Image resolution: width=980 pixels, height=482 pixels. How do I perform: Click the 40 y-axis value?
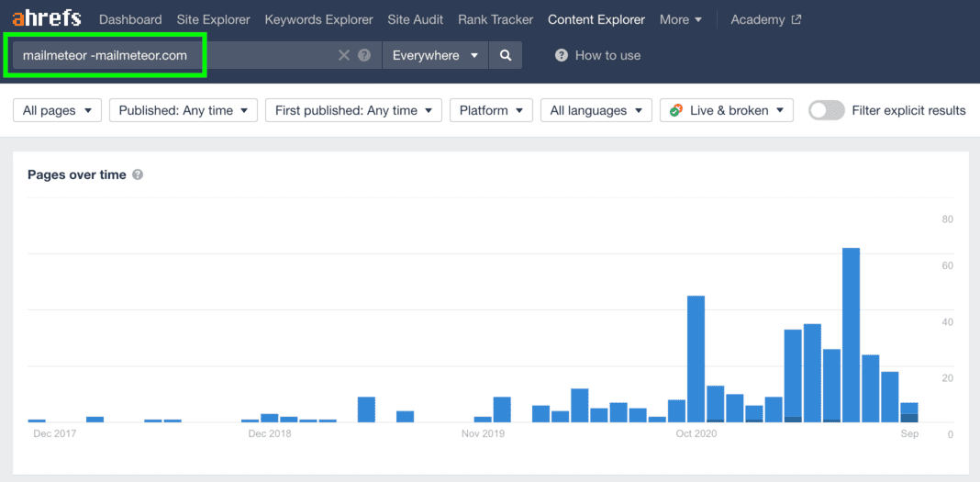pos(948,322)
